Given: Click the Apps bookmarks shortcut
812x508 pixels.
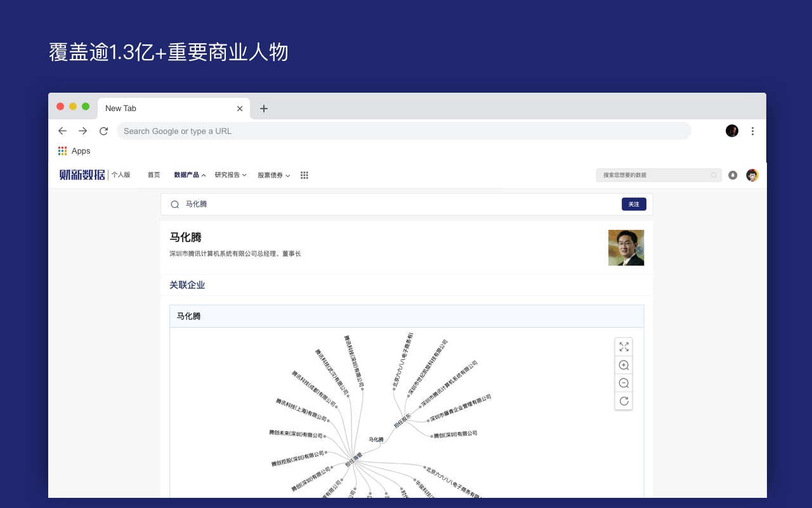Looking at the screenshot, I should point(74,151).
